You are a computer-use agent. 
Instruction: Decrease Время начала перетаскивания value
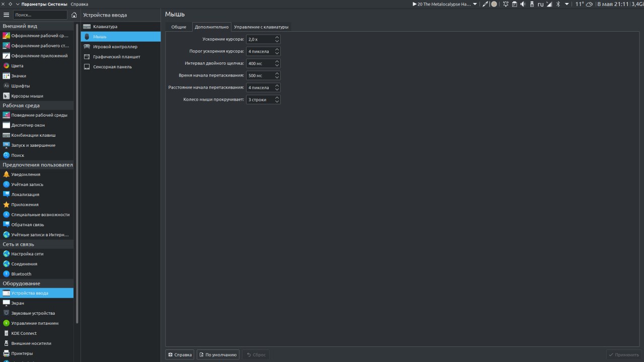point(277,77)
